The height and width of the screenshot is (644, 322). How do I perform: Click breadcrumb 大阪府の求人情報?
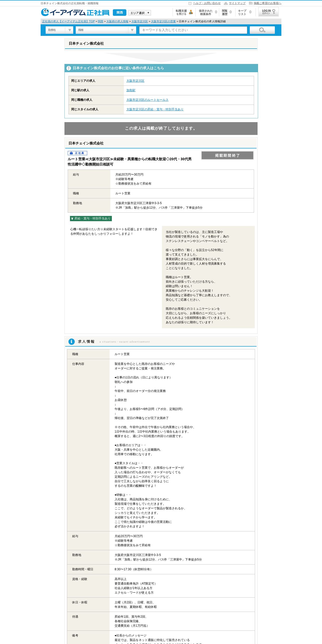(117, 22)
